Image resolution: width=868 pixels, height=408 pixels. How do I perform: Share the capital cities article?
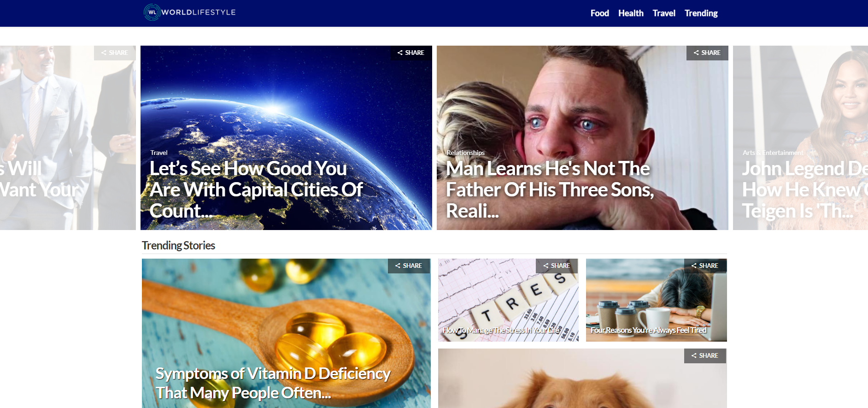pyautogui.click(x=411, y=53)
